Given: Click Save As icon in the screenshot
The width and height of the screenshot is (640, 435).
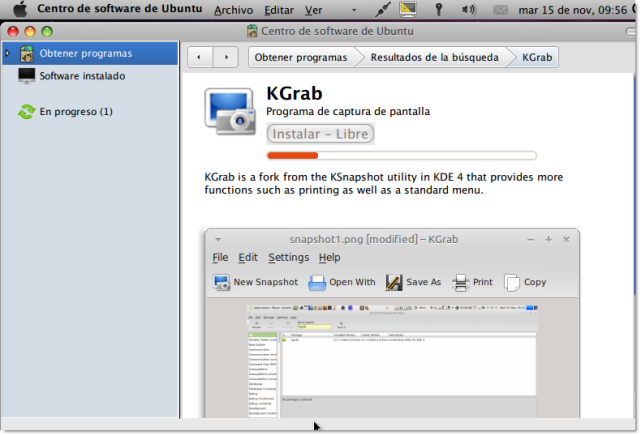Looking at the screenshot, I should click(394, 282).
